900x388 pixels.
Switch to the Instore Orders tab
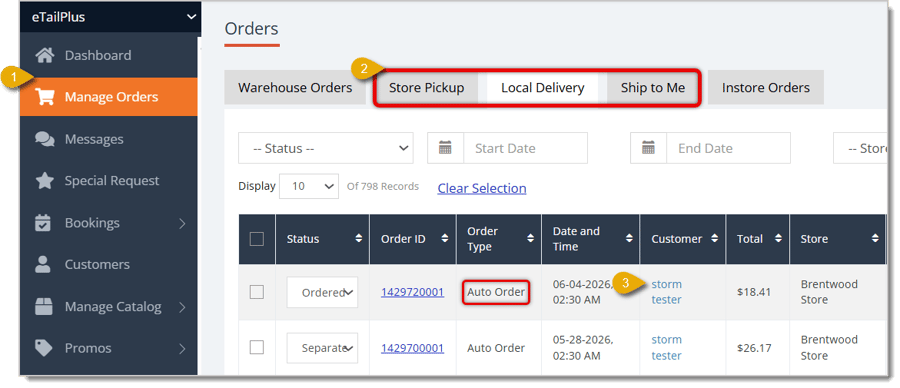pos(766,88)
